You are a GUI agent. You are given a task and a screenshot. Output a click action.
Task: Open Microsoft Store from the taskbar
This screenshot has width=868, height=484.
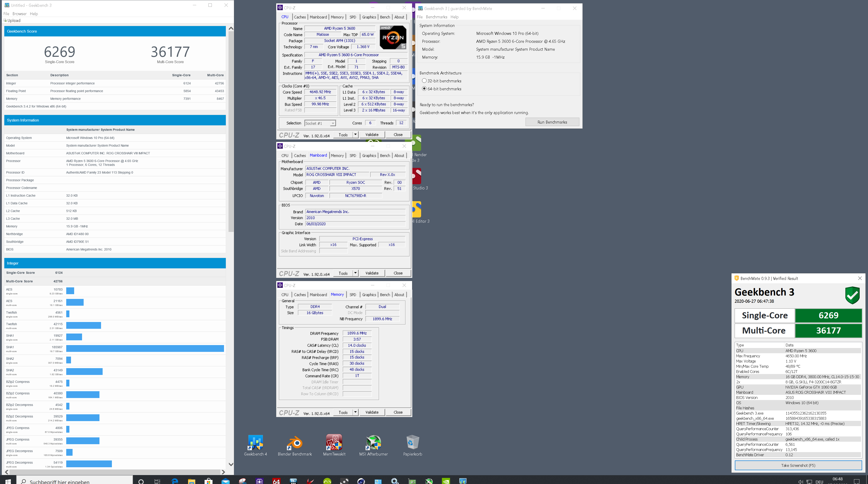(x=208, y=481)
